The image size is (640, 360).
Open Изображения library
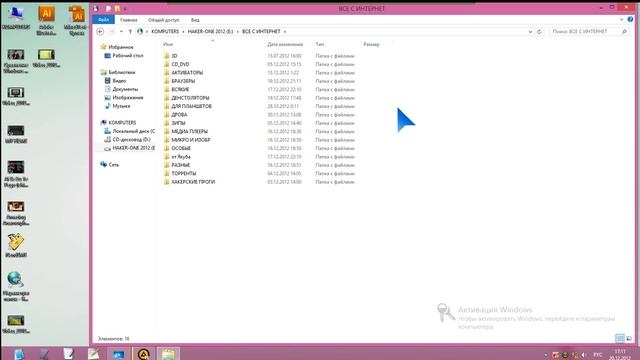[127, 98]
